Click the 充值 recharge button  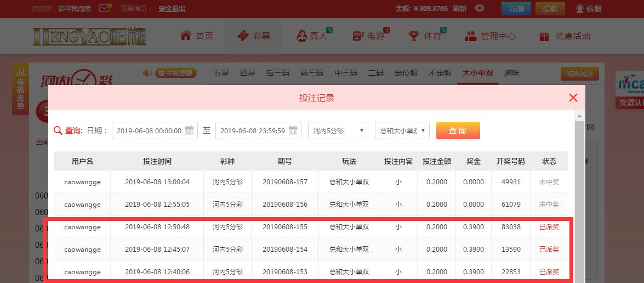[x=516, y=8]
